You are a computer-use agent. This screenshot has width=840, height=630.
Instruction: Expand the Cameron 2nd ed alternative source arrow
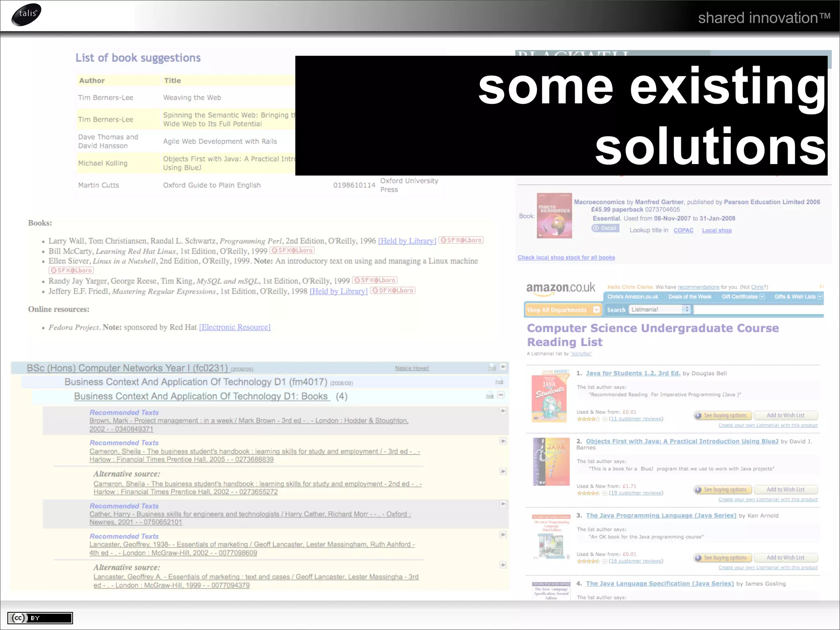coord(503,471)
